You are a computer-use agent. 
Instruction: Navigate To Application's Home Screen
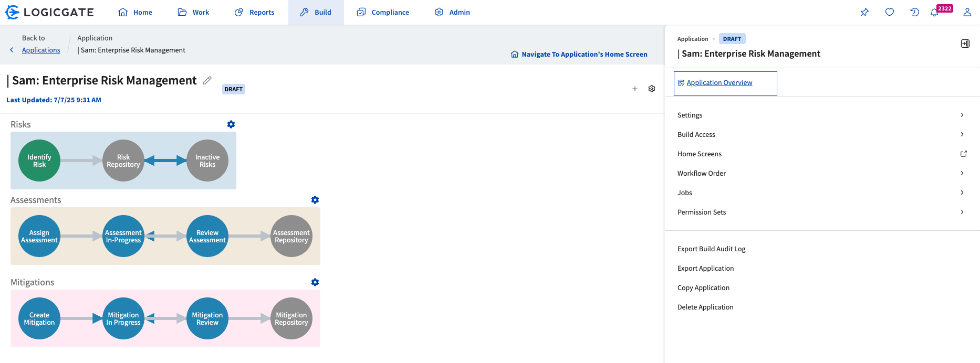coord(579,54)
